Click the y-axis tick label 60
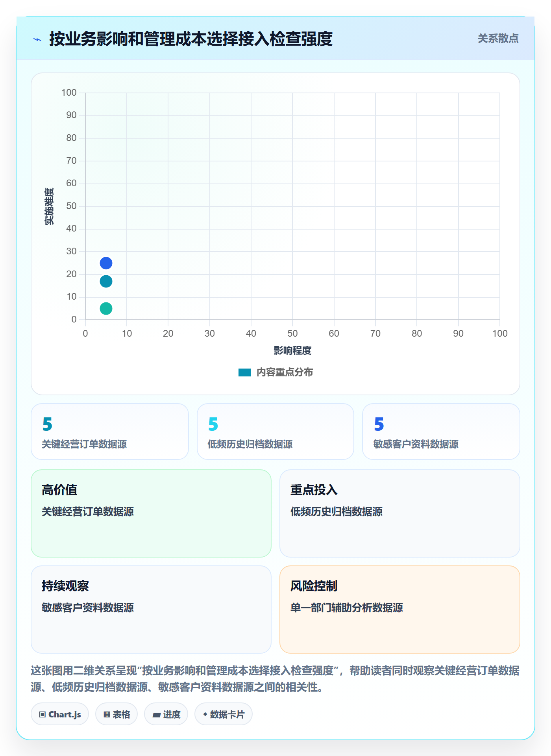This screenshot has width=551, height=756. pyautogui.click(x=71, y=183)
